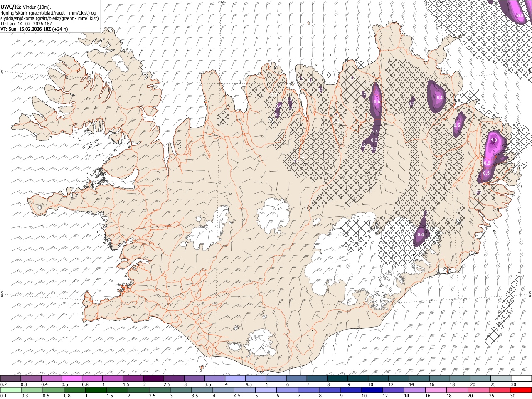
Task: Click the 0.4 precipitation value on the map
Action: pyautogui.click(x=421, y=234)
